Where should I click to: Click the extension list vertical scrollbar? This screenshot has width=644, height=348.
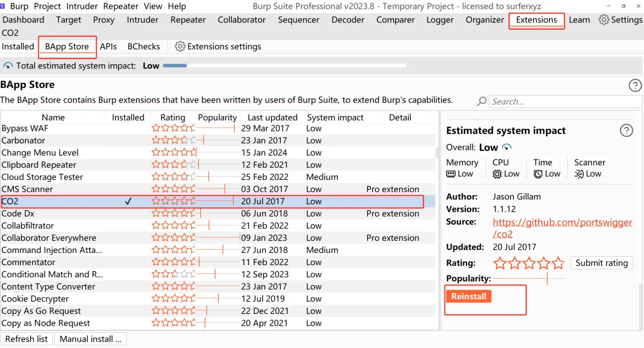tap(437, 153)
